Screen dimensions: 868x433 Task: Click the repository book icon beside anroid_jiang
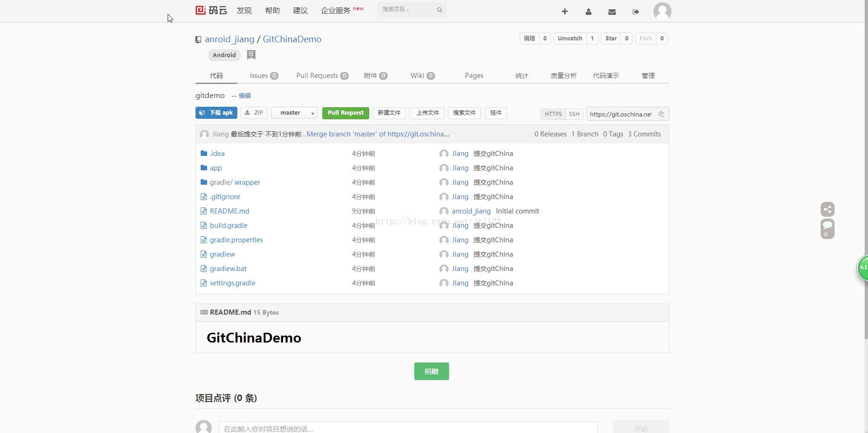click(x=198, y=40)
